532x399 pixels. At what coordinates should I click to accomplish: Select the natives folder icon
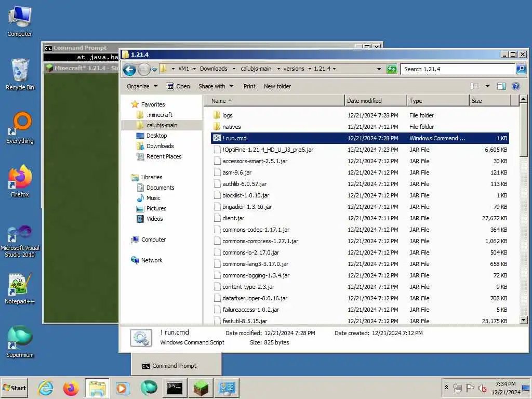pyautogui.click(x=217, y=127)
